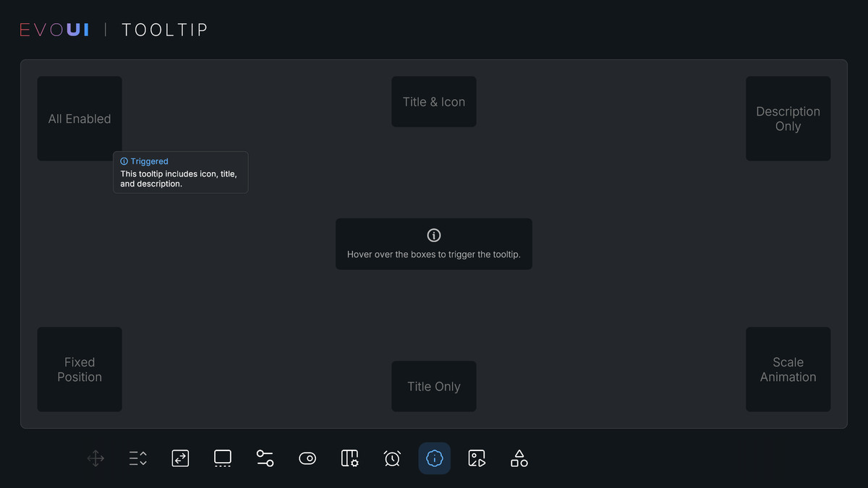The height and width of the screenshot is (488, 868).
Task: Open the swap arrows square icon
Action: 180,458
